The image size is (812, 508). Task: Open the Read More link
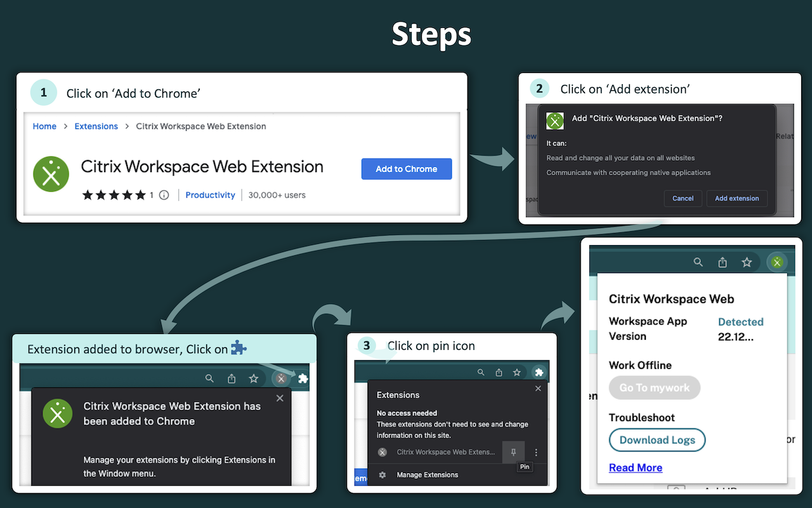(635, 467)
